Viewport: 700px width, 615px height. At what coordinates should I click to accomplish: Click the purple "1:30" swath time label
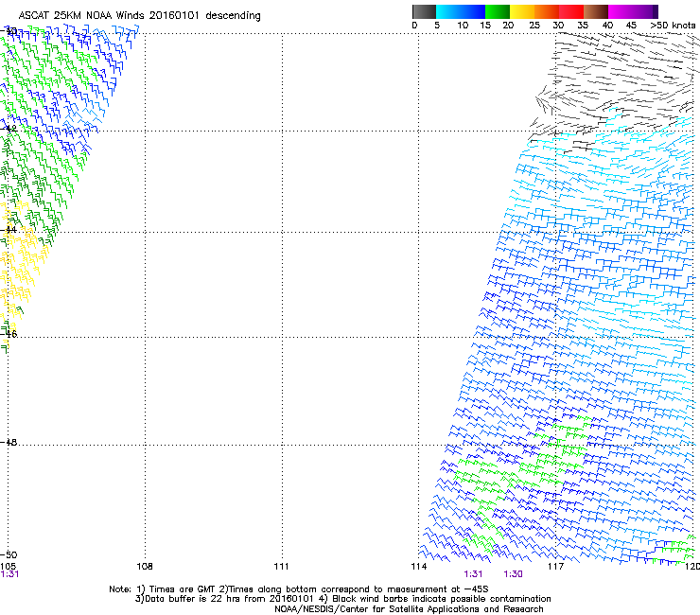pos(513,574)
